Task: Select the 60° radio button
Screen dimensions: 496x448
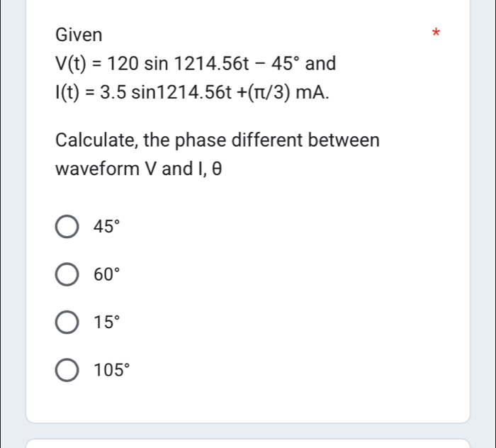Action: [x=67, y=274]
